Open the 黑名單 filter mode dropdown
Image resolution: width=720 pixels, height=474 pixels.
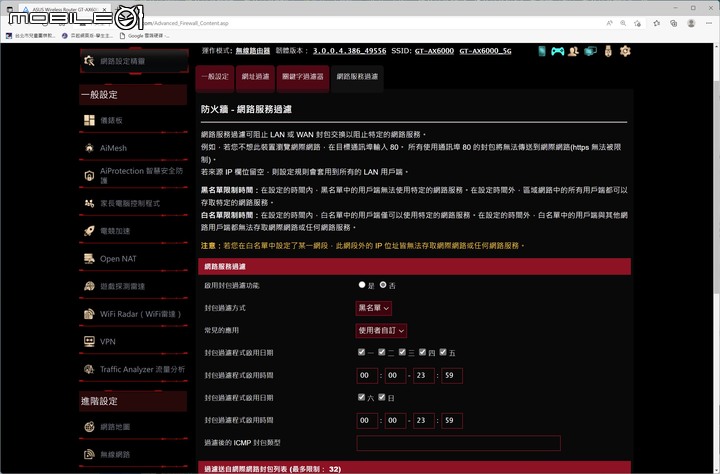coord(374,308)
